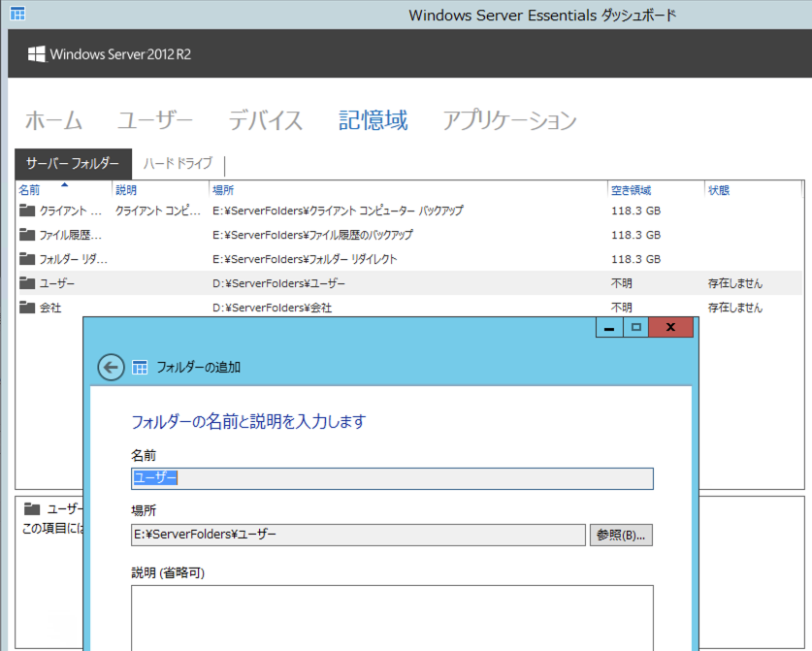Minimize the フォルダーの追加 dialog
Viewport: 812px width, 651px height.
[x=609, y=327]
